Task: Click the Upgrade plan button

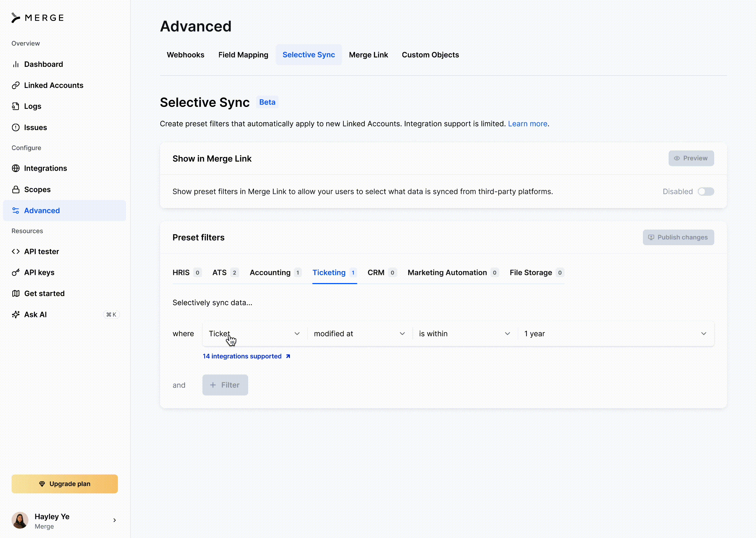Action: pos(65,484)
